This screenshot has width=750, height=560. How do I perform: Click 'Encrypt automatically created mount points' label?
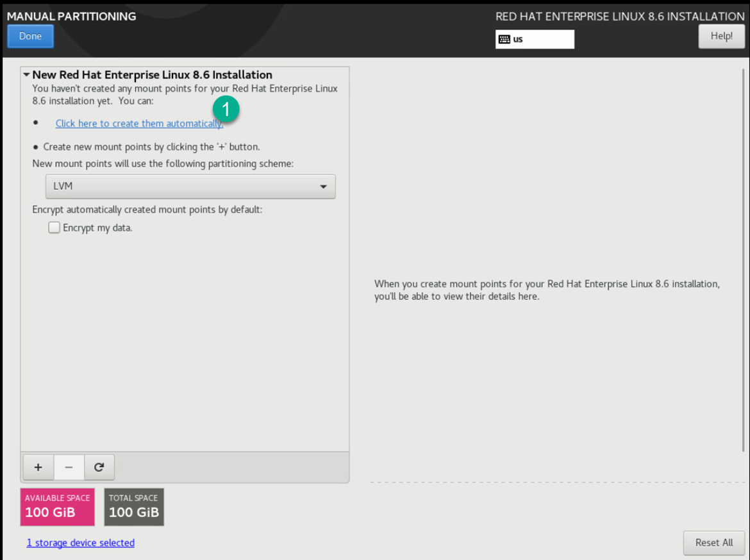147,210
